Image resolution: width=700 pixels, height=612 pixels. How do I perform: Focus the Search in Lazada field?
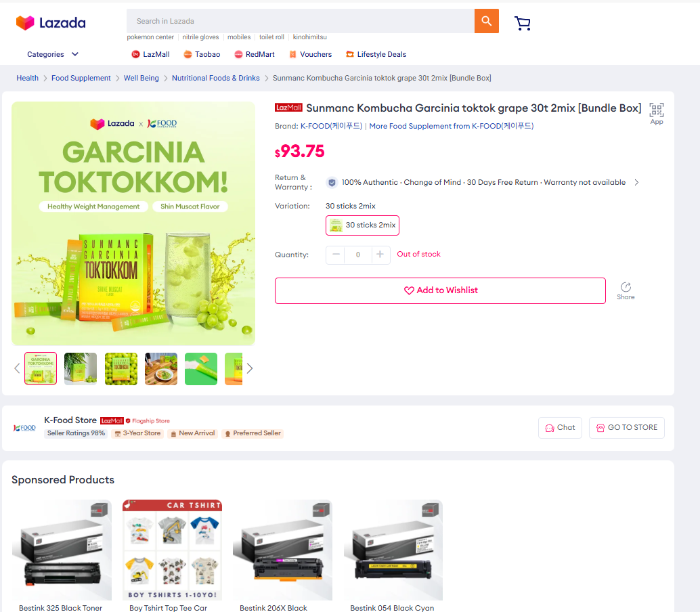tap(301, 21)
